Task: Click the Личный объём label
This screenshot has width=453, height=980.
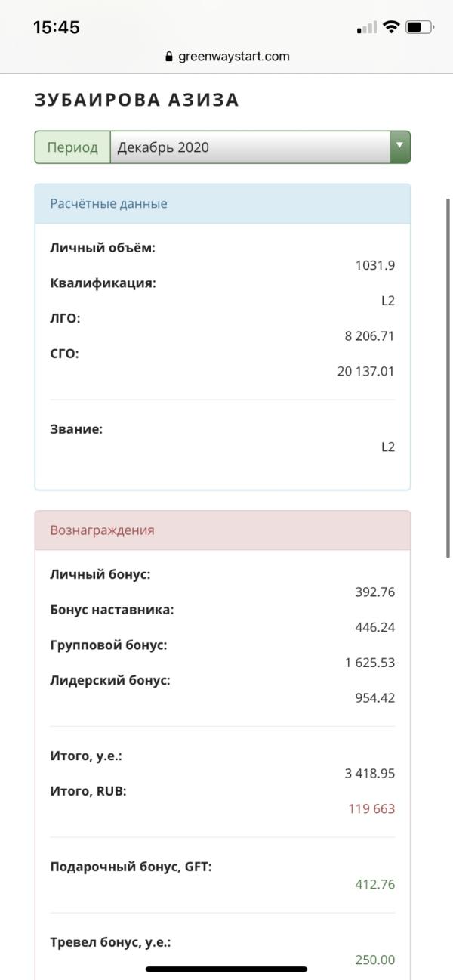Action: pos(103,248)
